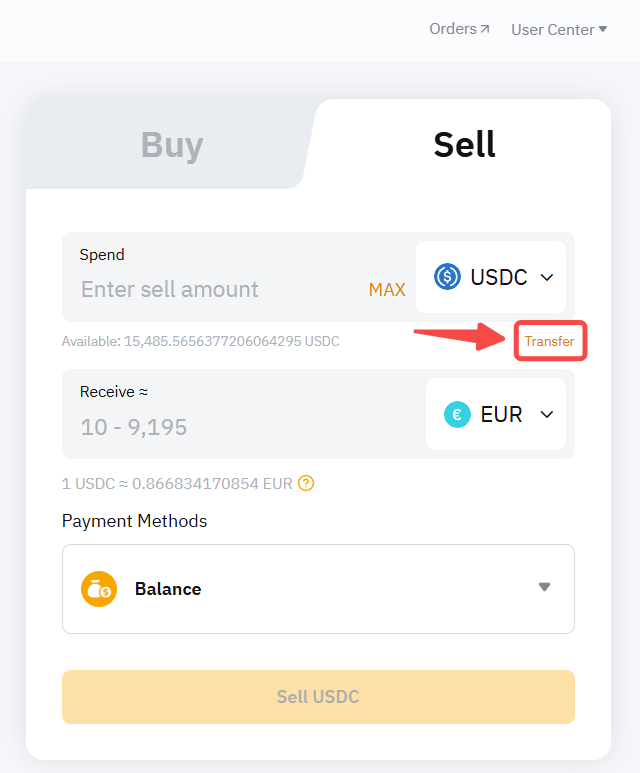Select the Sell tab
The image size is (640, 773).
pyautogui.click(x=464, y=145)
